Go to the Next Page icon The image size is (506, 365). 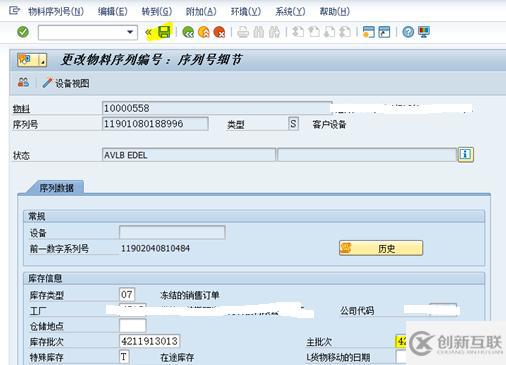click(329, 32)
